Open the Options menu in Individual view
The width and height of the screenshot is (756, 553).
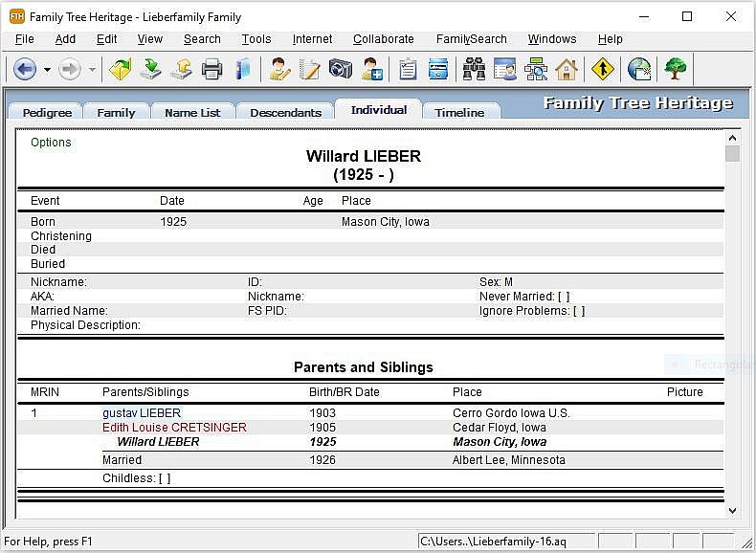(x=51, y=143)
